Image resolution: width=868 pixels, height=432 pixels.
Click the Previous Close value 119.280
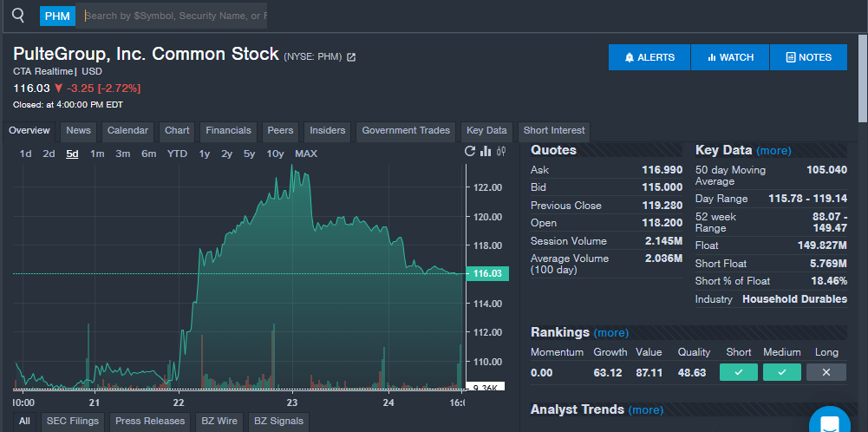pyautogui.click(x=662, y=206)
